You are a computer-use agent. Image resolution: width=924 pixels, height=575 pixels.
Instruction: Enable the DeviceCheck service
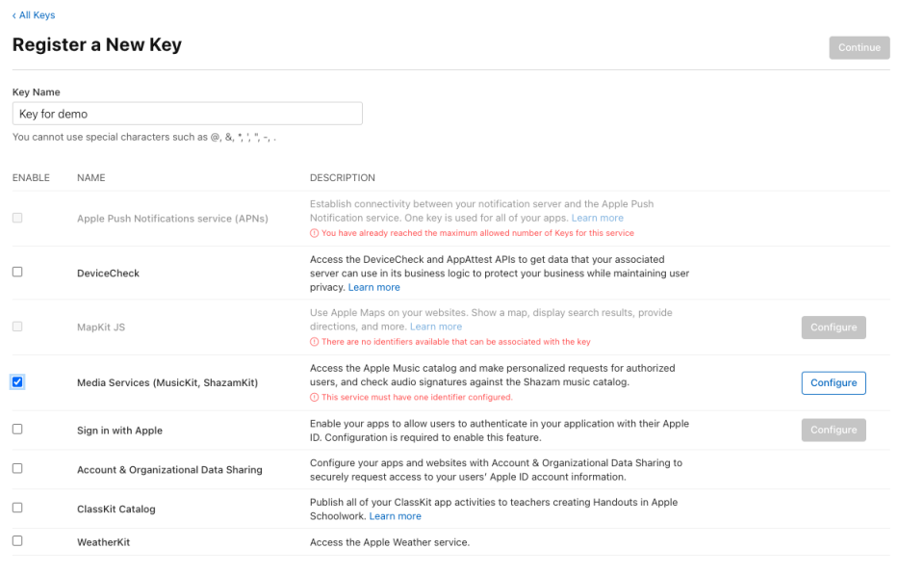[x=16, y=272]
